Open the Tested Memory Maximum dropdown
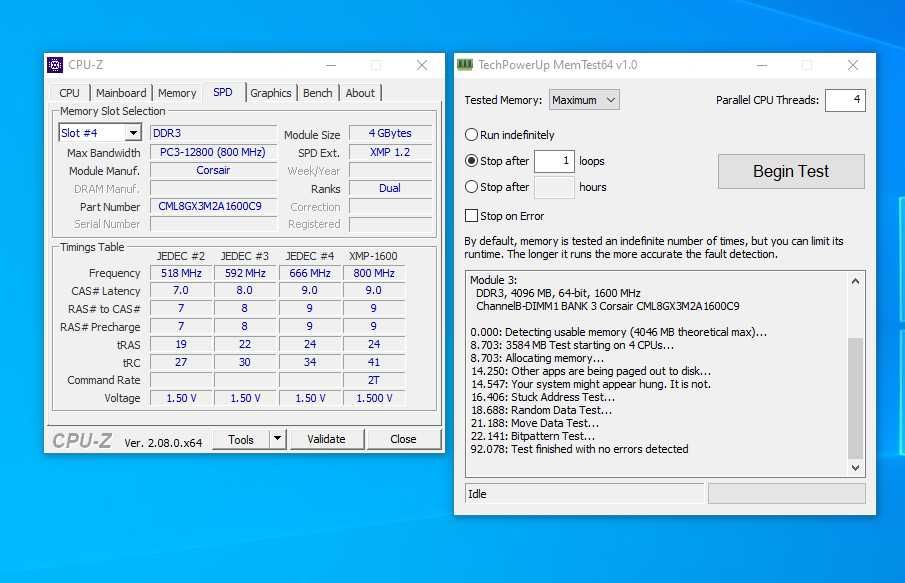Screen dimensions: 905x583 coord(584,100)
